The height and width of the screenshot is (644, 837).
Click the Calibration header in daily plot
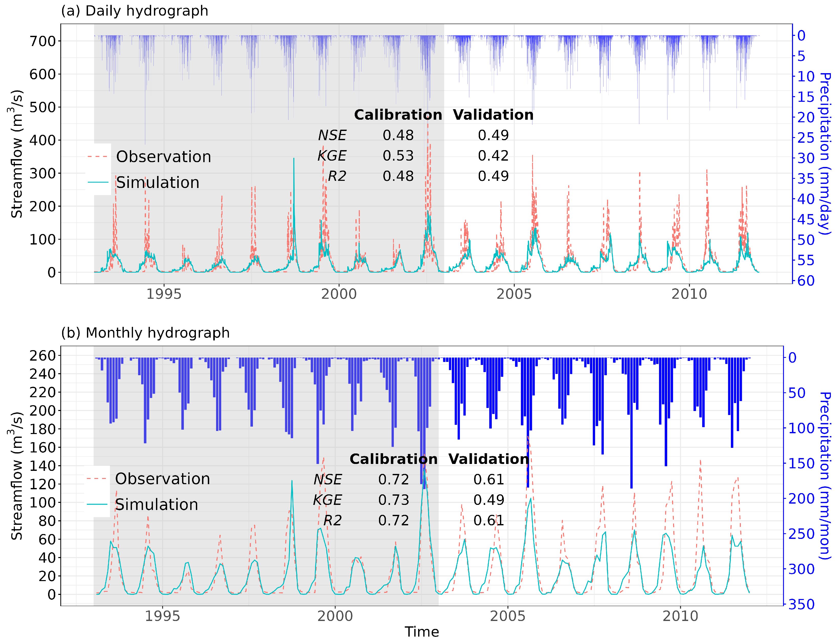[398, 115]
